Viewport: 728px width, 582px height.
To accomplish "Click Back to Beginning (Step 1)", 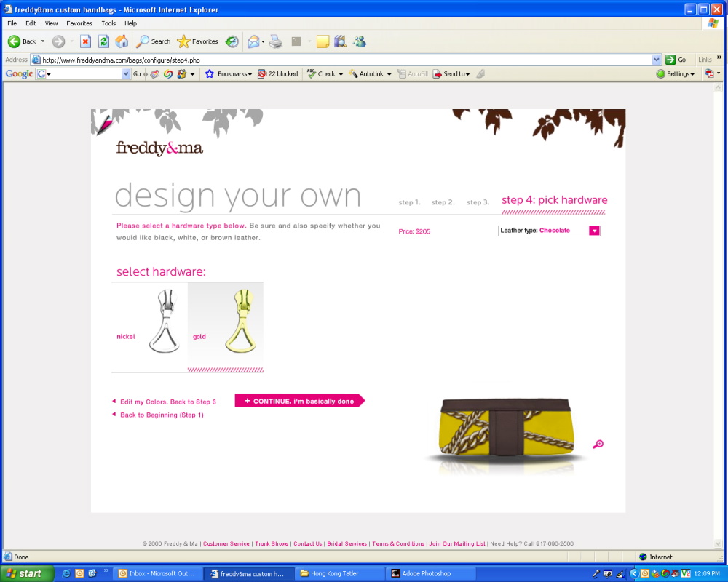I will (x=158, y=415).
